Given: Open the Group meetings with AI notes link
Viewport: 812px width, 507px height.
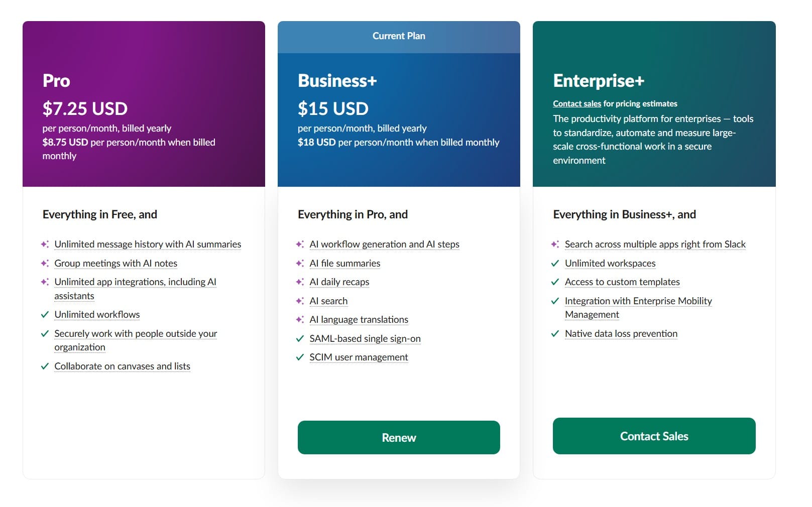Looking at the screenshot, I should coord(115,263).
